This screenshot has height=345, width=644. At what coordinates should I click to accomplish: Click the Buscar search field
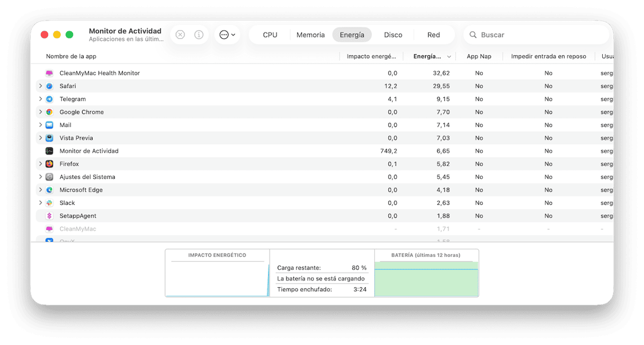tap(537, 35)
